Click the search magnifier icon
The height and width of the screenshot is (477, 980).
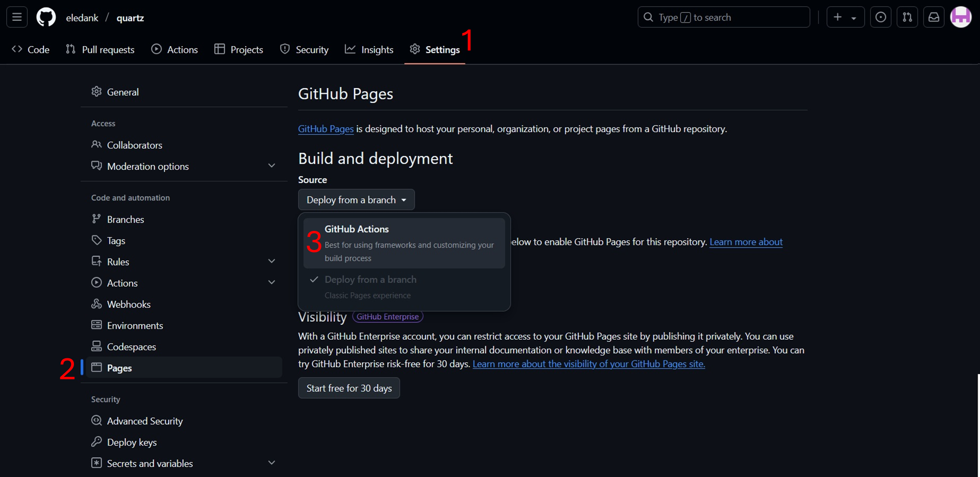pos(648,17)
